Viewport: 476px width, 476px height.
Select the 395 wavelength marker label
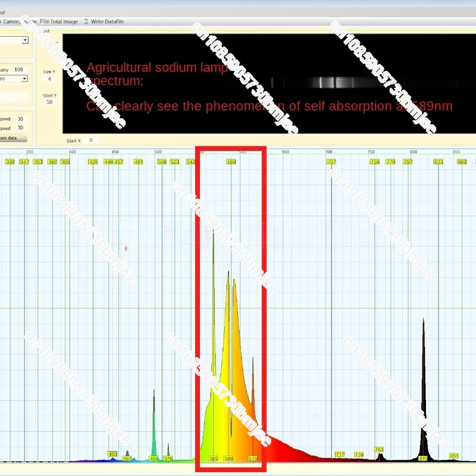click(x=65, y=162)
